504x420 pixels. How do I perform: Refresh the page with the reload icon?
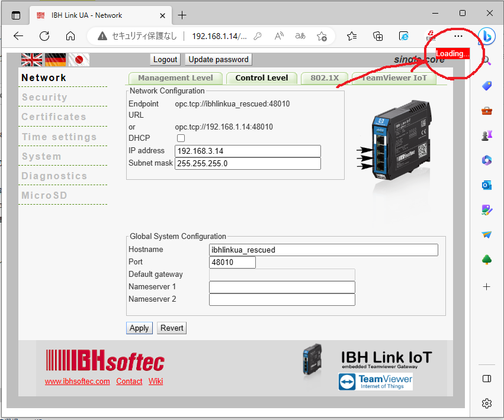pyautogui.click(x=44, y=36)
